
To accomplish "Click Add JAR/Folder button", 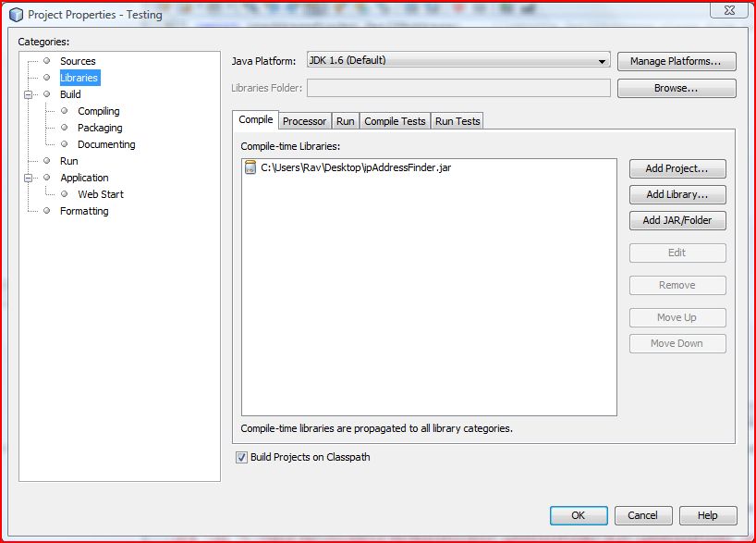I will 677,220.
